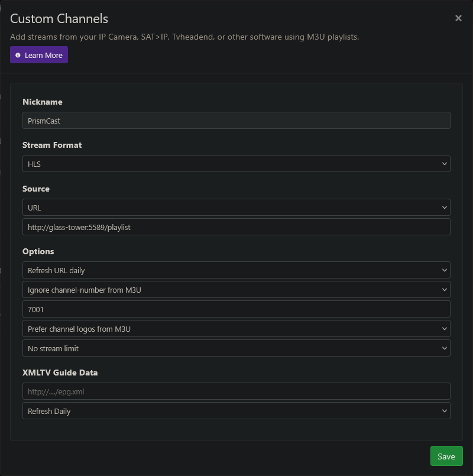Save the custom channel settings

[446, 456]
